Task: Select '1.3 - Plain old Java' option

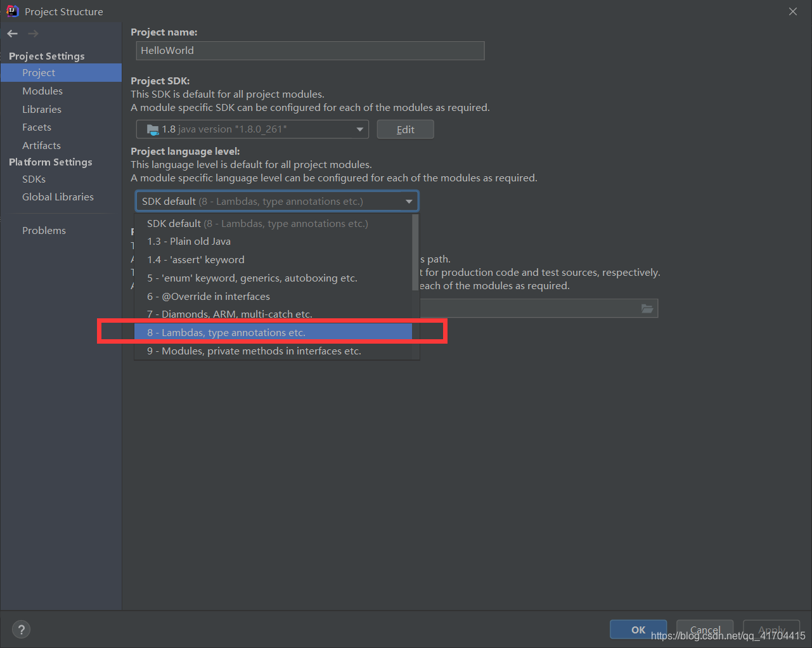Action: pos(273,242)
